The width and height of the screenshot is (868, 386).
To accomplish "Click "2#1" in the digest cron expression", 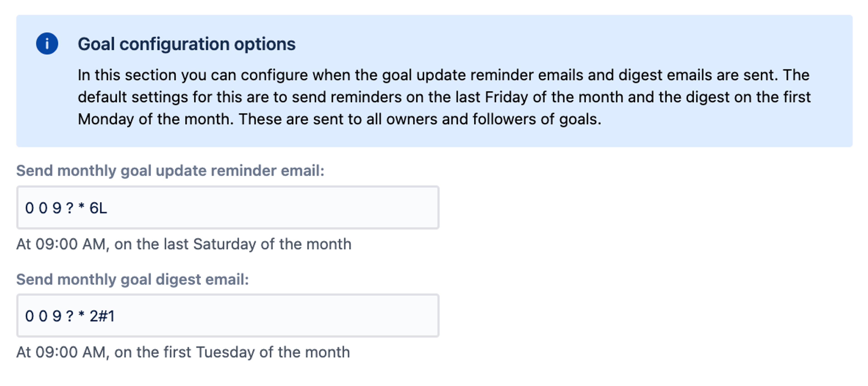I will pos(102,316).
